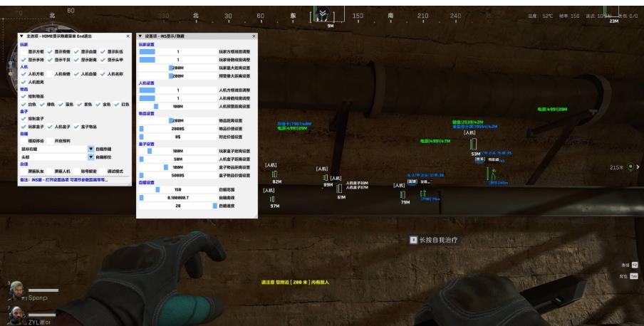Toggle the 人机血量 checkbox
Screen dimensions: 644x326
point(76,74)
